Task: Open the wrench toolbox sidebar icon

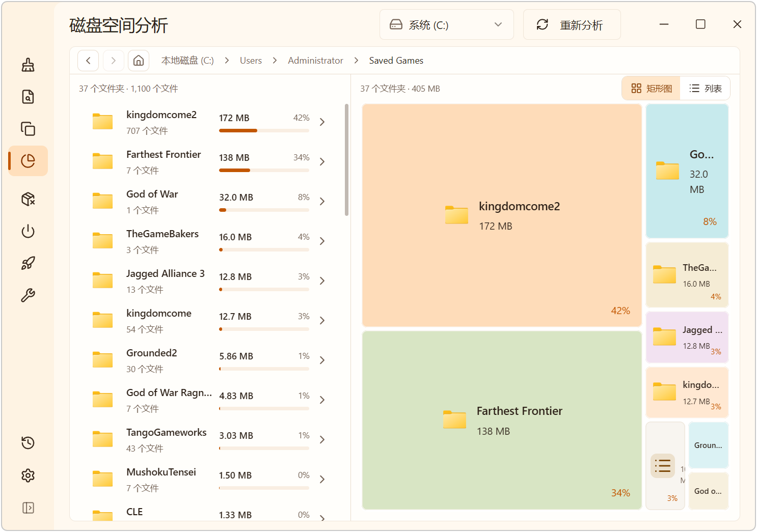Action: (x=28, y=295)
